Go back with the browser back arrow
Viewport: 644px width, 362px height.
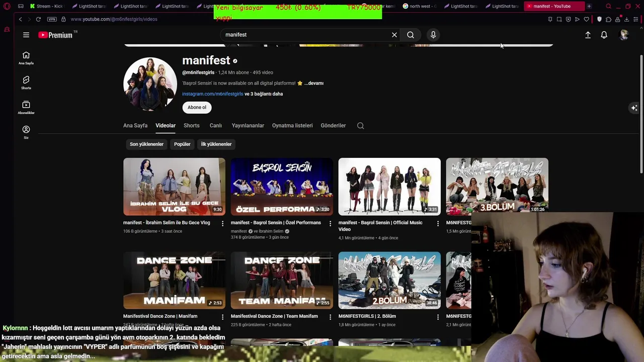click(x=20, y=19)
